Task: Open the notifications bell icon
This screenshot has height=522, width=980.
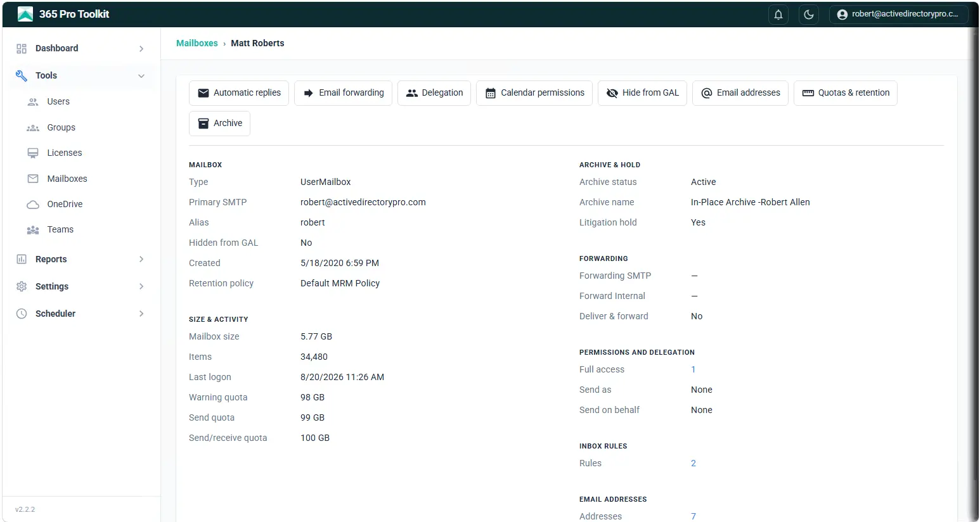Action: click(x=778, y=15)
